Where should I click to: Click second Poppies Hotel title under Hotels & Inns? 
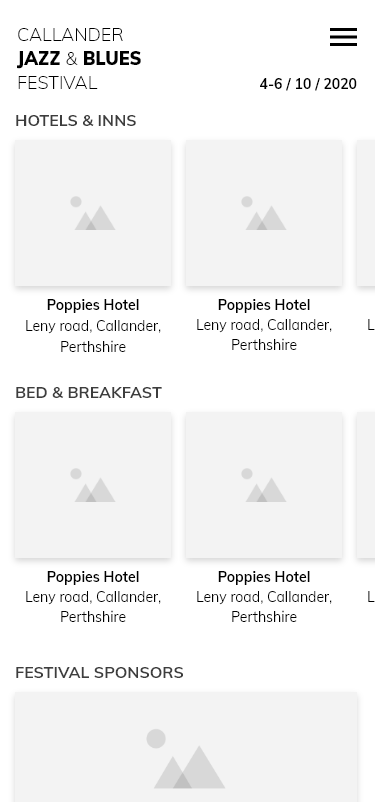coord(264,305)
